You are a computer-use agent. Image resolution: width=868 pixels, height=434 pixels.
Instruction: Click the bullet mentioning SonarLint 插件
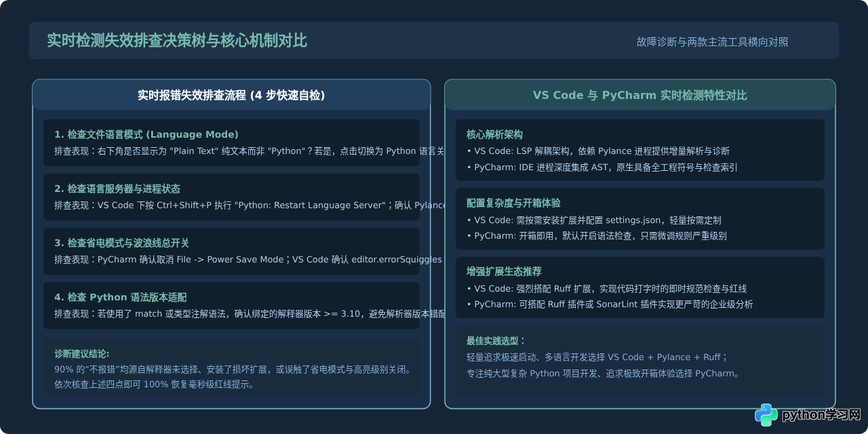pos(610,304)
